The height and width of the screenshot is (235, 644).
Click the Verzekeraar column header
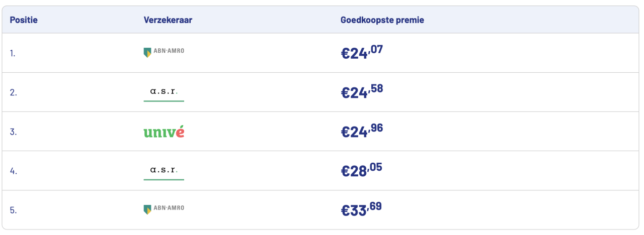coord(168,20)
